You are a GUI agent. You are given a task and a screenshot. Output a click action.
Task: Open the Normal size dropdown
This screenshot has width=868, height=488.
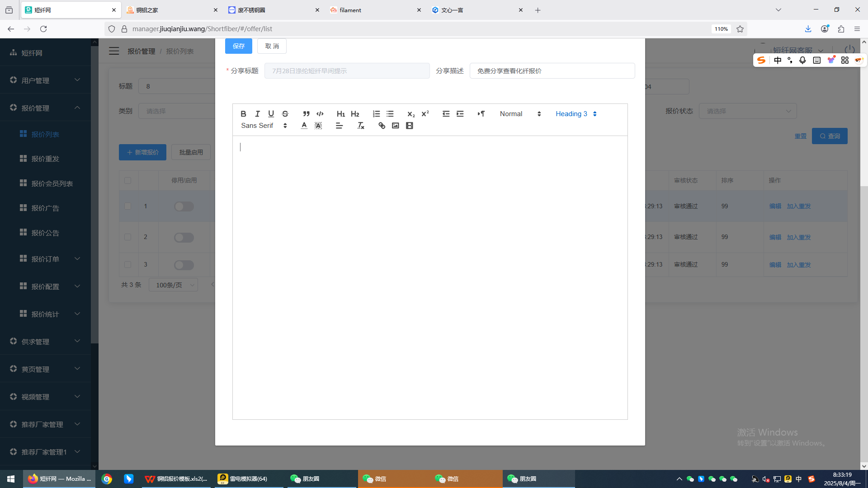[520, 114]
